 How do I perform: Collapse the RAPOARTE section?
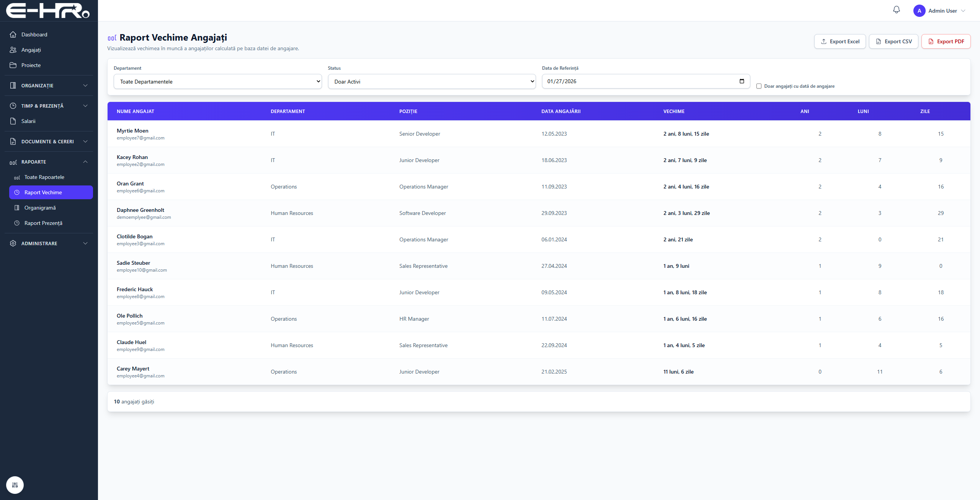(x=49, y=162)
